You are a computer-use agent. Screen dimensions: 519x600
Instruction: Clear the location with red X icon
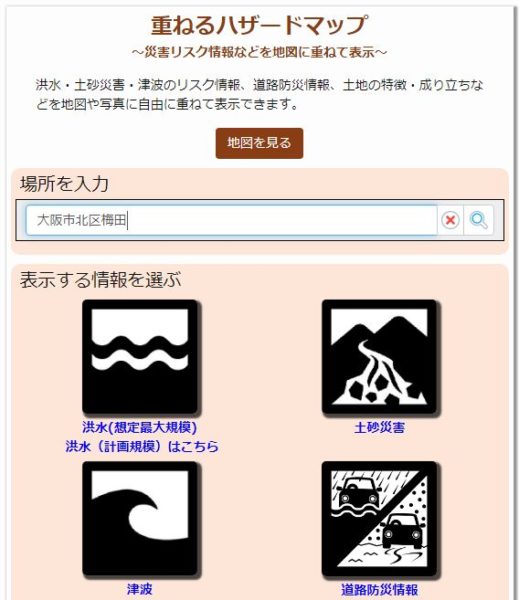pos(450,220)
